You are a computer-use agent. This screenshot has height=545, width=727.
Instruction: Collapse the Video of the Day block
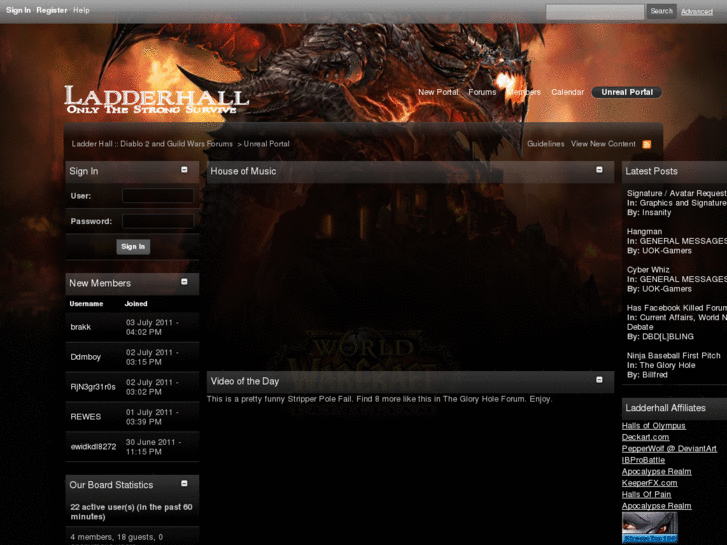click(x=599, y=380)
